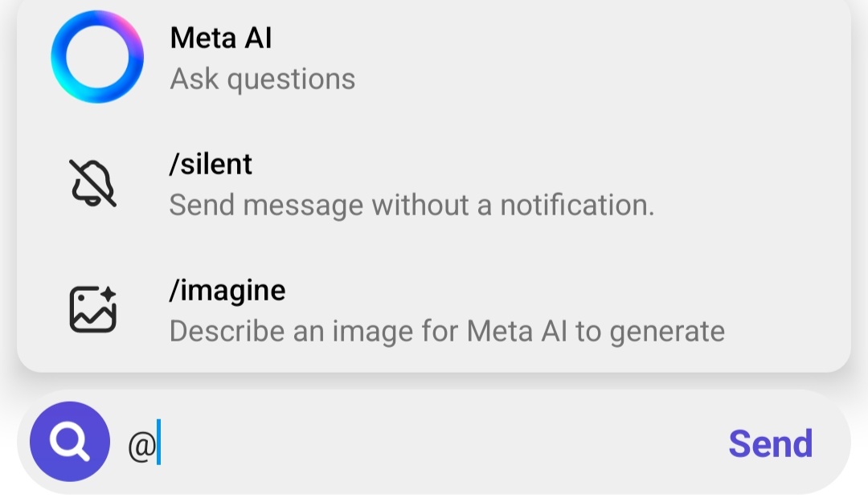Select the sparkle image icon next to /imagine
The width and height of the screenshot is (868, 502).
tap(92, 308)
